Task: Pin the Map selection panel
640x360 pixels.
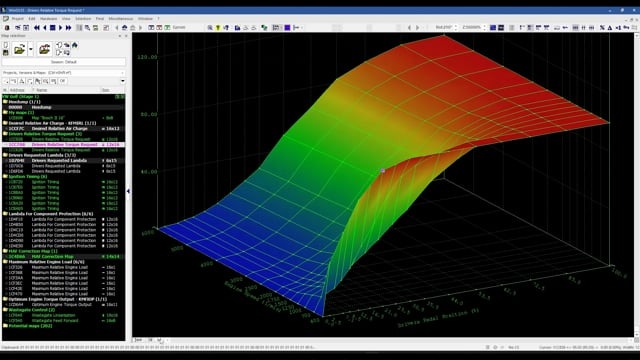Action: tap(120, 36)
